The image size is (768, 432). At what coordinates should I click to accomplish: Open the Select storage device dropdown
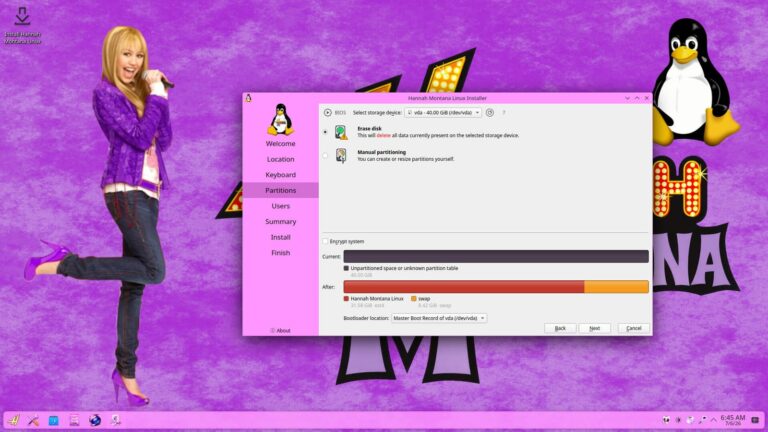point(443,113)
